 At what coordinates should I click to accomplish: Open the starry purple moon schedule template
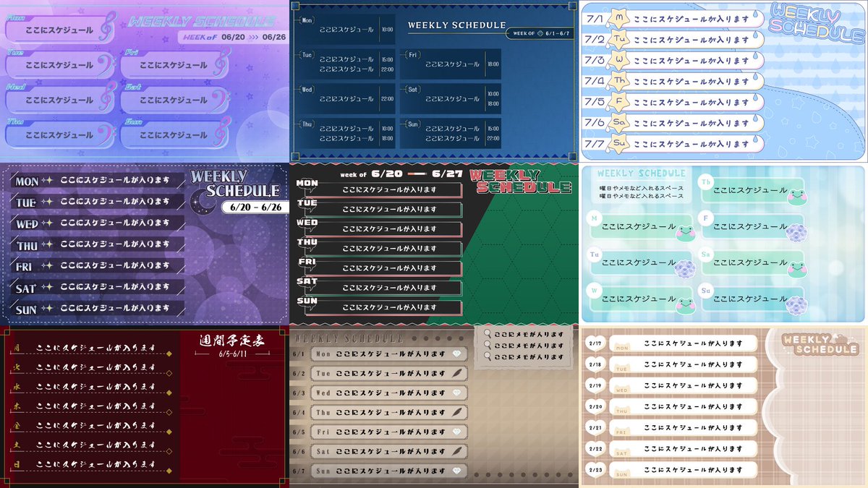(x=144, y=244)
